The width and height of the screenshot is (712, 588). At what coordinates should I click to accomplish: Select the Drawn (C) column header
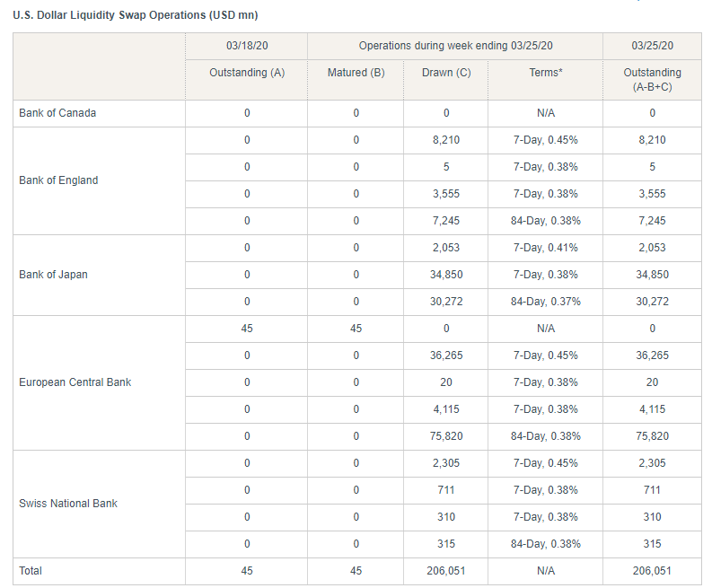click(x=445, y=73)
